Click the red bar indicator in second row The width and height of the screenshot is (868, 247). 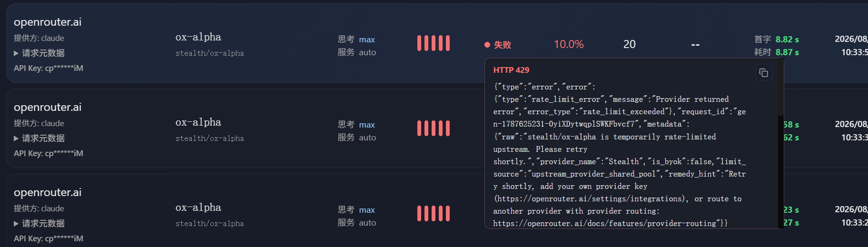tap(434, 128)
